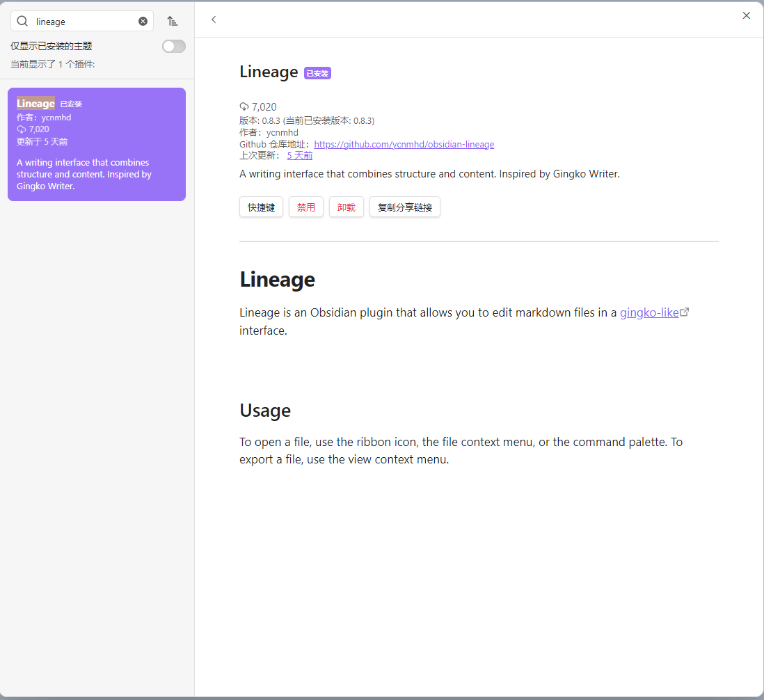The height and width of the screenshot is (700, 764).
Task: Uninstall the plugin via 卸载 button
Action: tap(347, 207)
